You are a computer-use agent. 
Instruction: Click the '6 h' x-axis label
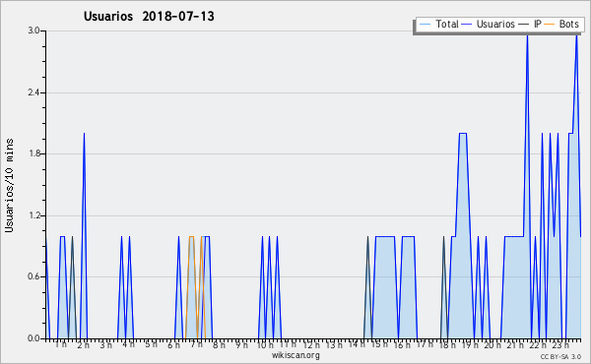(x=173, y=344)
